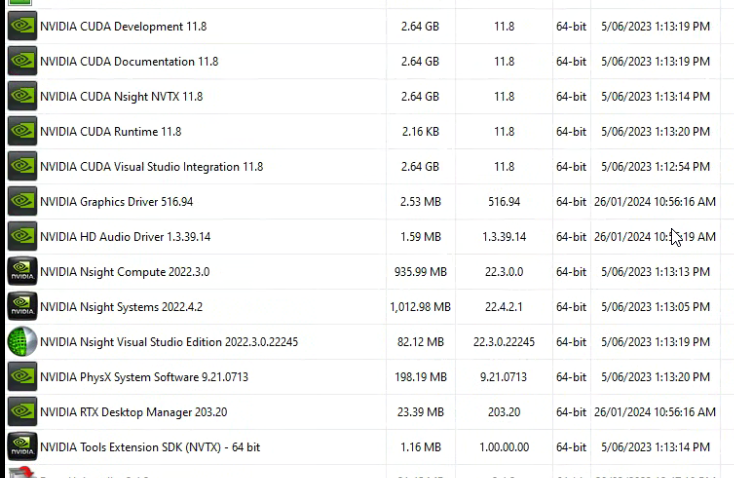734x478 pixels.
Task: Click the 5/06/2023 1:13:05 PM install date
Action: pyautogui.click(x=655, y=307)
